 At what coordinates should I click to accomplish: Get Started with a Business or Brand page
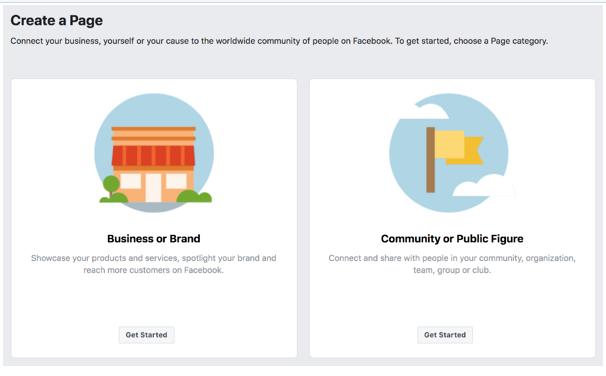click(146, 335)
